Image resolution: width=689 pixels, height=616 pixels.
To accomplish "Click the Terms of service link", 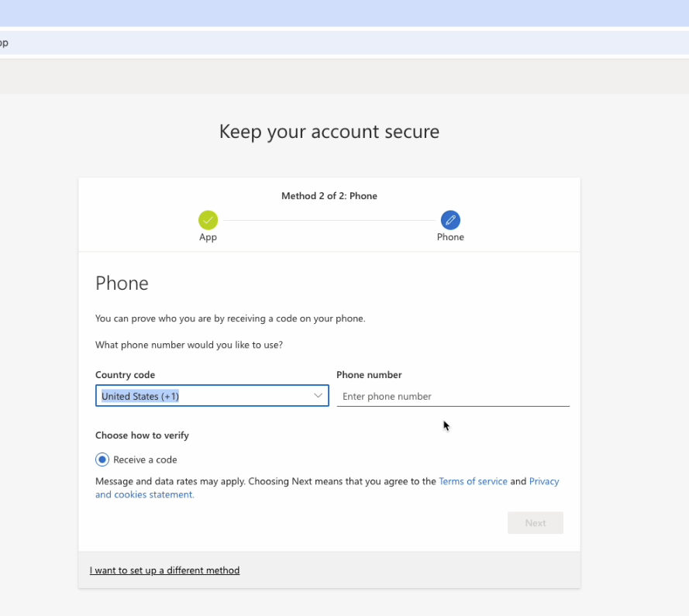I will 473,480.
